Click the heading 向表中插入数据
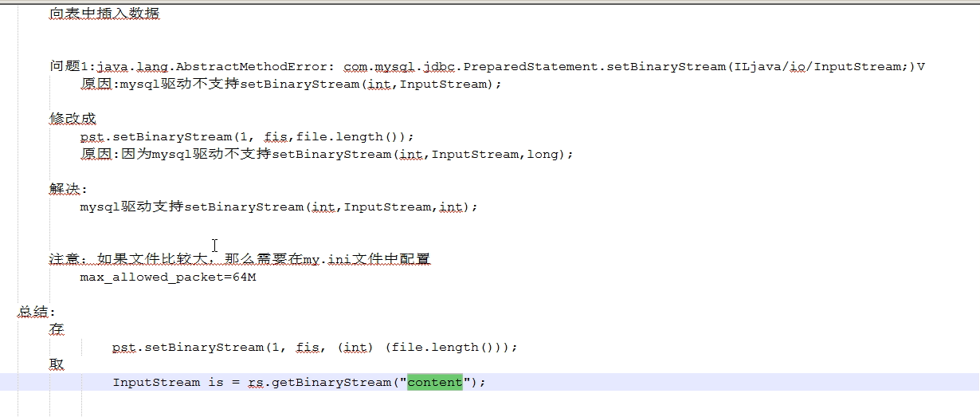 click(x=104, y=14)
